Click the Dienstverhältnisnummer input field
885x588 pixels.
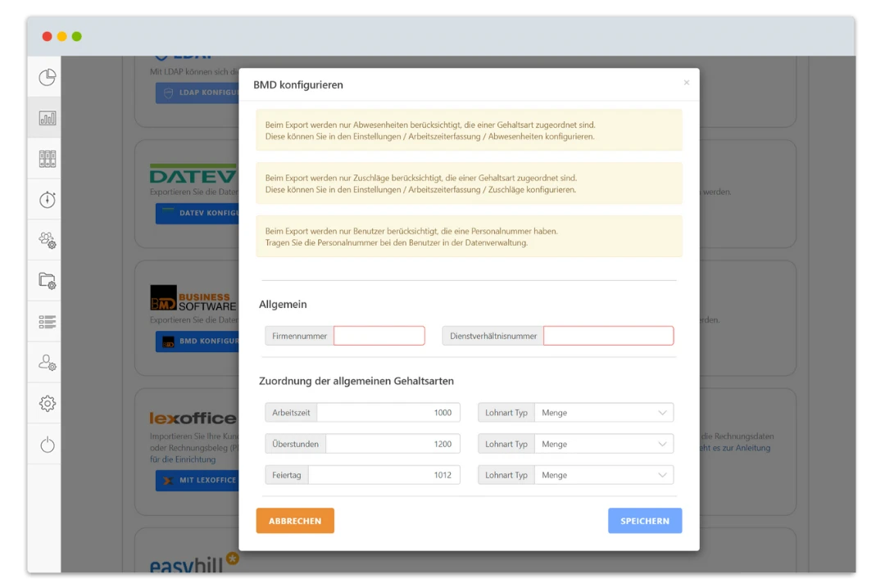click(608, 336)
